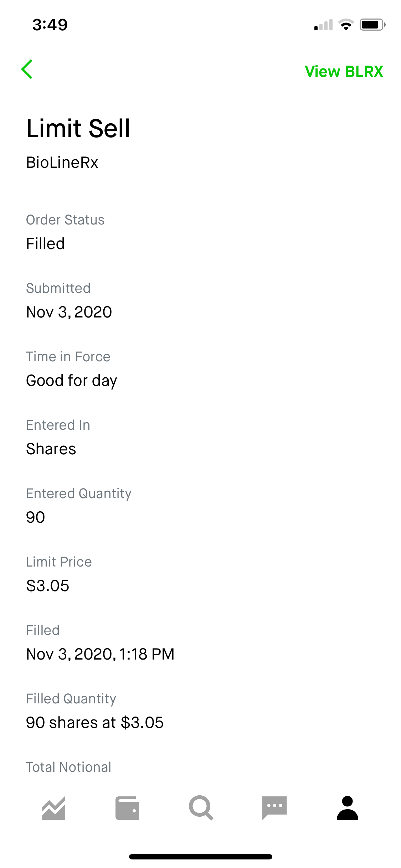
Task: Tap the home indicator bar
Action: (x=200, y=857)
